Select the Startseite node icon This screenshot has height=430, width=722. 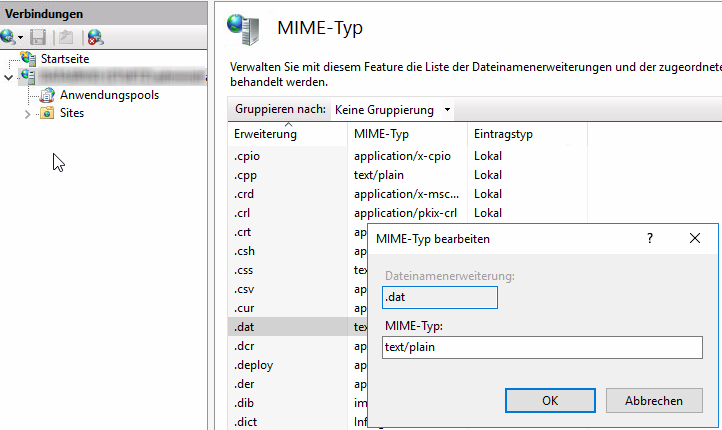coord(28,59)
